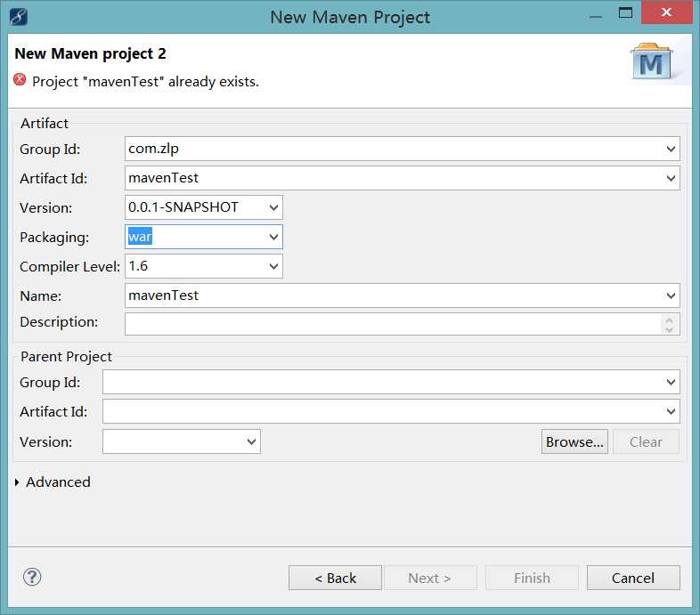Click the 'Packaging:' label

54,238
